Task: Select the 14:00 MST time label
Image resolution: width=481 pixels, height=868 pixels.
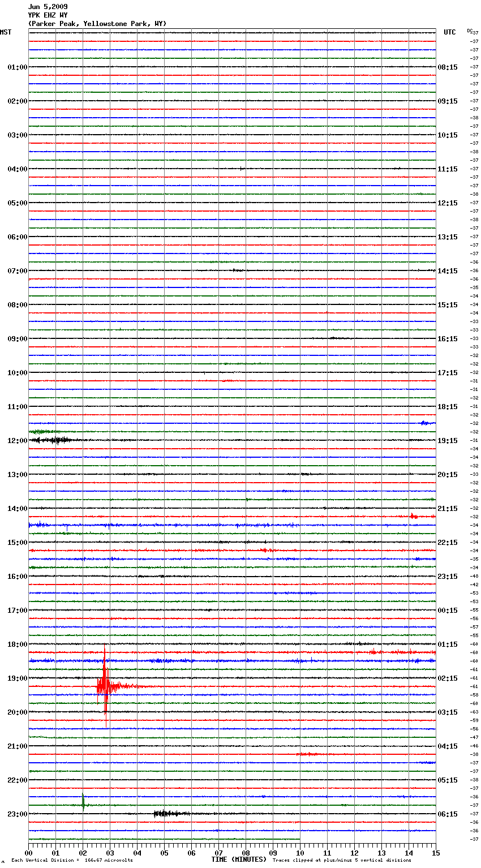Action: click(x=18, y=509)
